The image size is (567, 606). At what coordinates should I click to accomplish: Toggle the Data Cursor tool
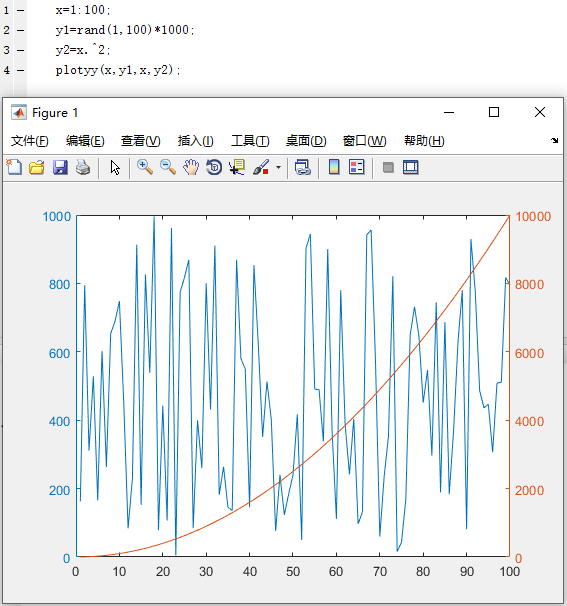click(x=237, y=167)
